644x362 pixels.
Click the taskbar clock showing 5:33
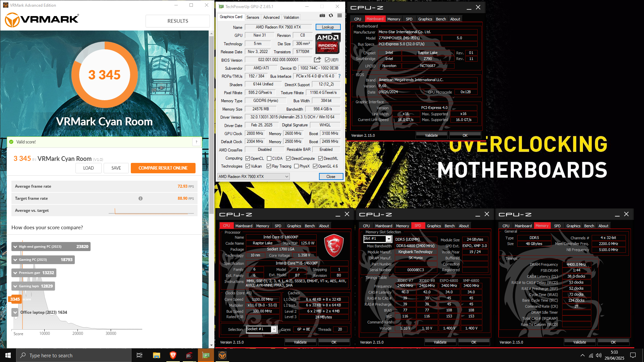tap(614, 355)
